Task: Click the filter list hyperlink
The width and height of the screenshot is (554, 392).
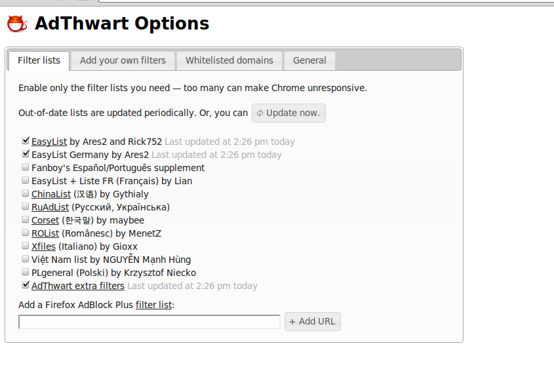Action: [153, 305]
